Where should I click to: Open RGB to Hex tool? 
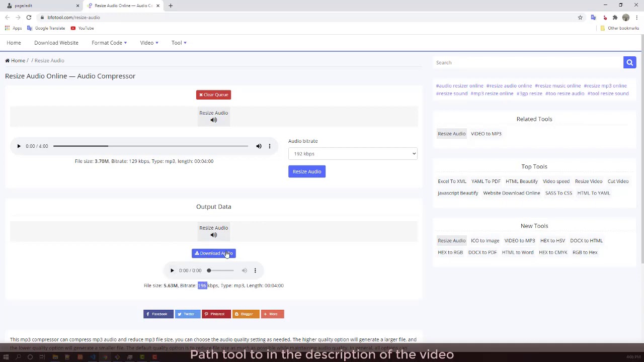coord(585,252)
